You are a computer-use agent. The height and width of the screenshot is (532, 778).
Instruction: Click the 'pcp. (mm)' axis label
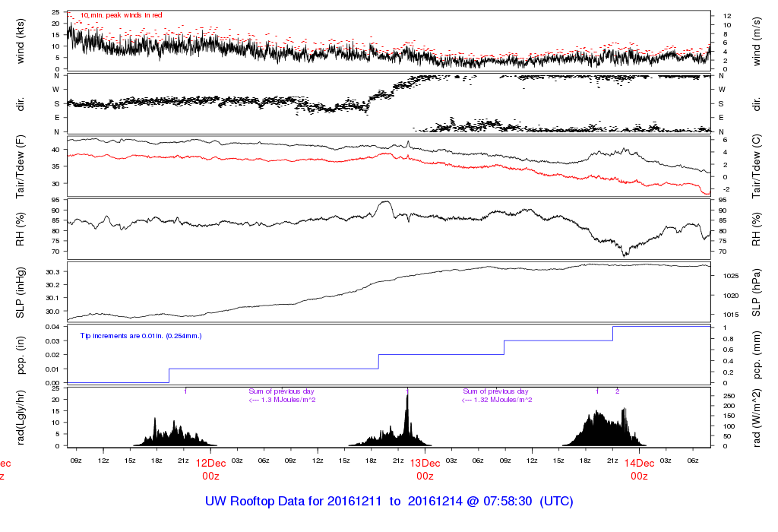tap(756, 356)
